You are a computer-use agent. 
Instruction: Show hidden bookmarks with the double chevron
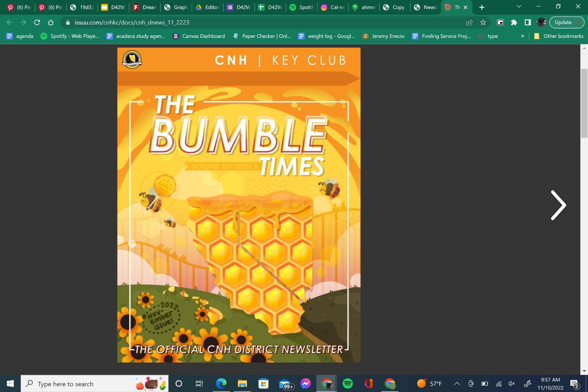pyautogui.click(x=523, y=36)
